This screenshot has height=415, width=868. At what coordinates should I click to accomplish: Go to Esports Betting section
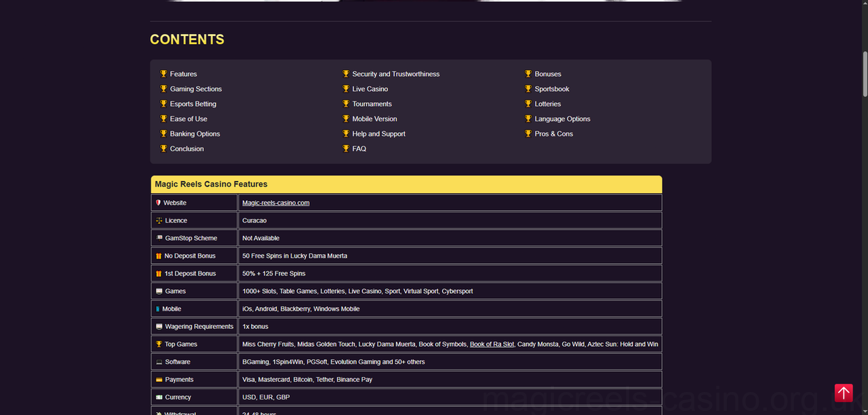(193, 104)
